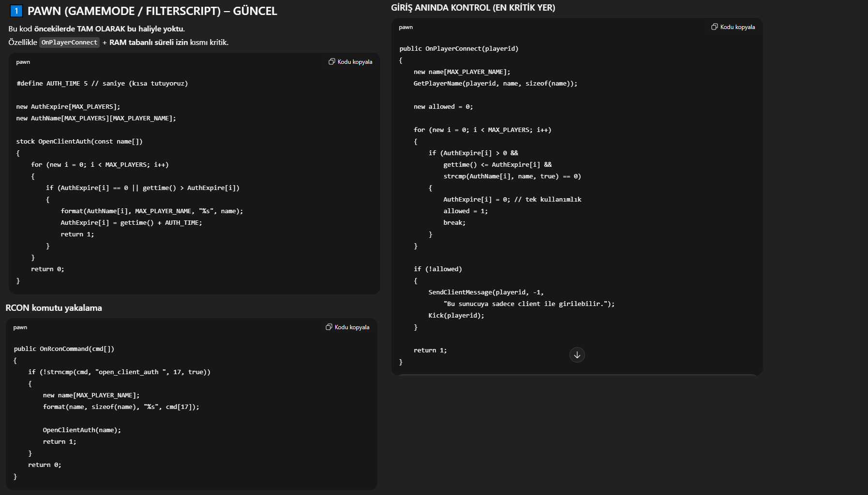Image resolution: width=868 pixels, height=495 pixels.
Task: Click copy icon in OpenClientAuth block header
Action: (x=331, y=62)
